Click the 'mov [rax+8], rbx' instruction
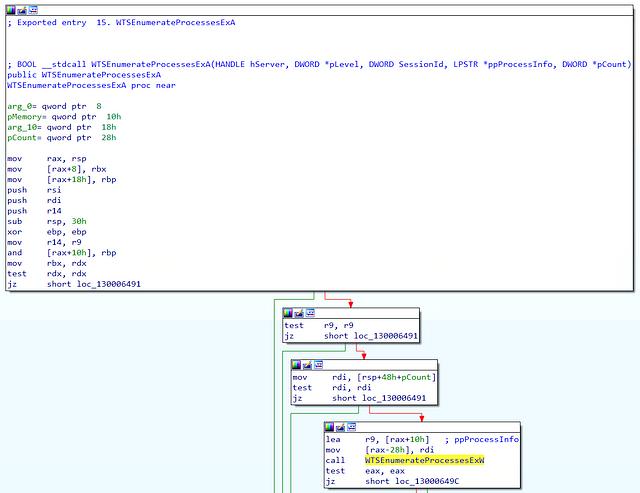The width and height of the screenshot is (640, 493). click(x=57, y=169)
